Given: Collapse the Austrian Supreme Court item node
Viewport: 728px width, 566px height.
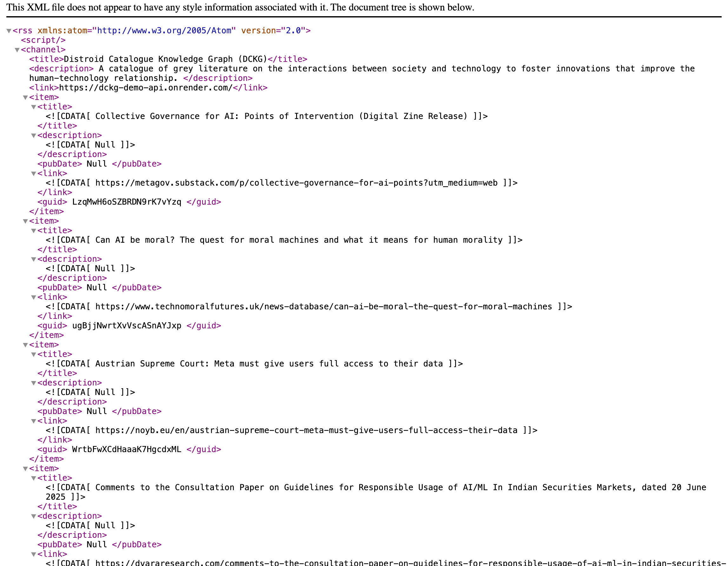Looking at the screenshot, I should (x=25, y=345).
